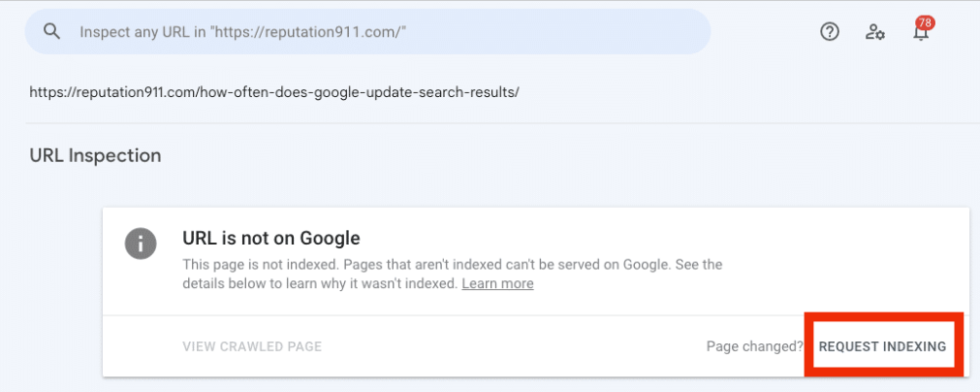Click the URL is not on Google title
This screenshot has width=980, height=392.
tap(271, 238)
